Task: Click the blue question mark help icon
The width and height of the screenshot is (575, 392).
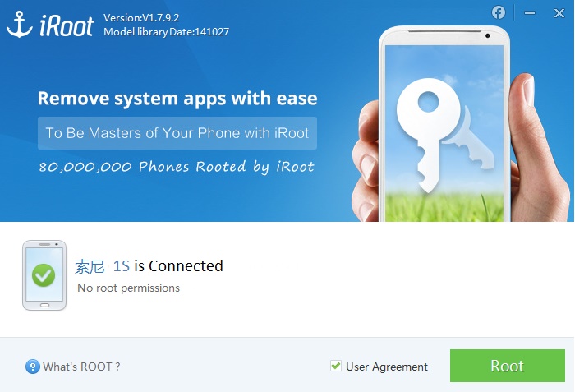Action: tap(33, 367)
